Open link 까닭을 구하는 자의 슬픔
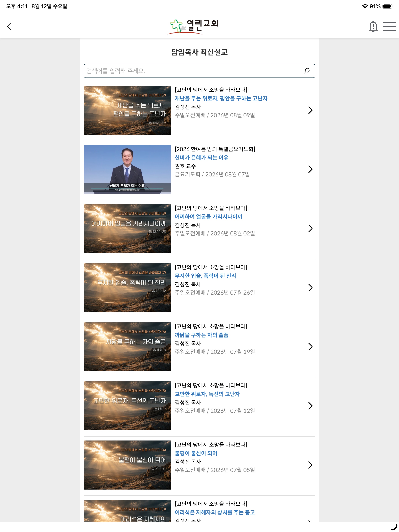Image resolution: width=399 pixels, height=532 pixels. (201, 335)
